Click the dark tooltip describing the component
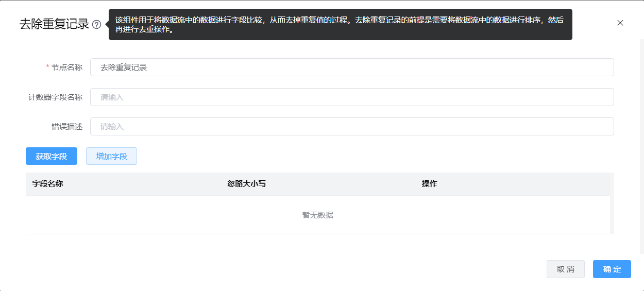 (x=340, y=25)
